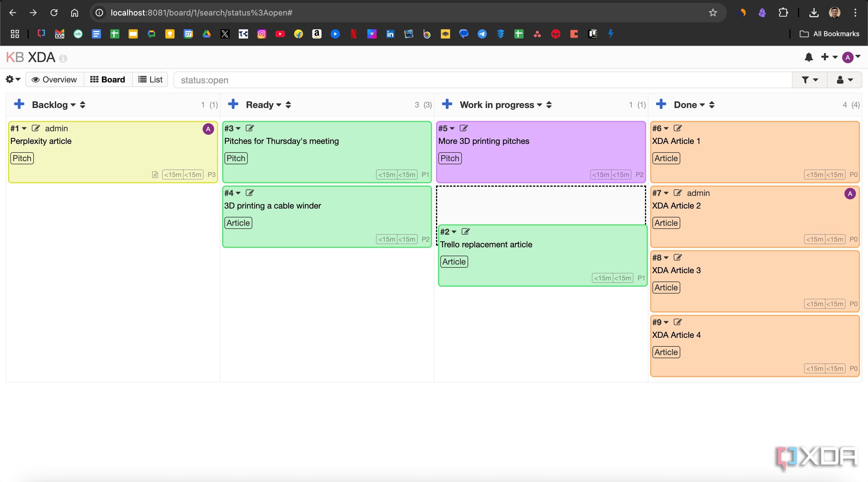Switch to the List view
The image size is (868, 482).
pyautogui.click(x=150, y=80)
